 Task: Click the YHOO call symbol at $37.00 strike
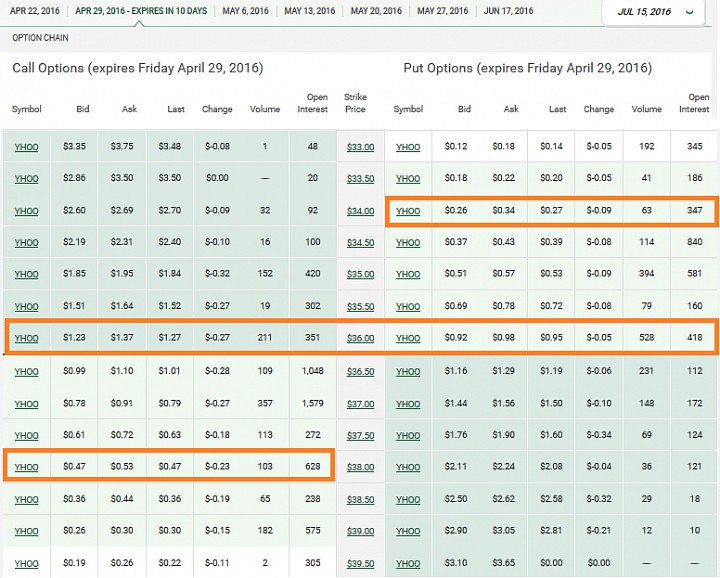pos(26,404)
